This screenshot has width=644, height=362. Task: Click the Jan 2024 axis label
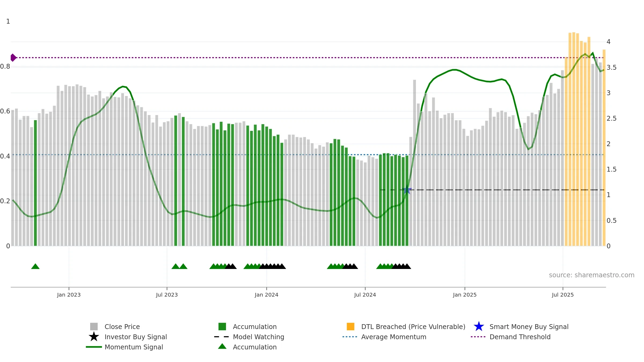click(266, 295)
